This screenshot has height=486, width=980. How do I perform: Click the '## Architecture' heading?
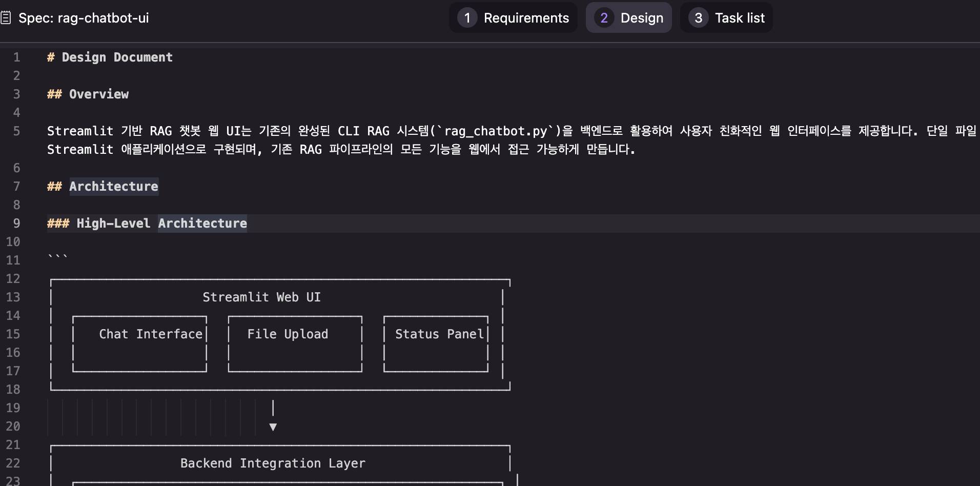click(103, 187)
